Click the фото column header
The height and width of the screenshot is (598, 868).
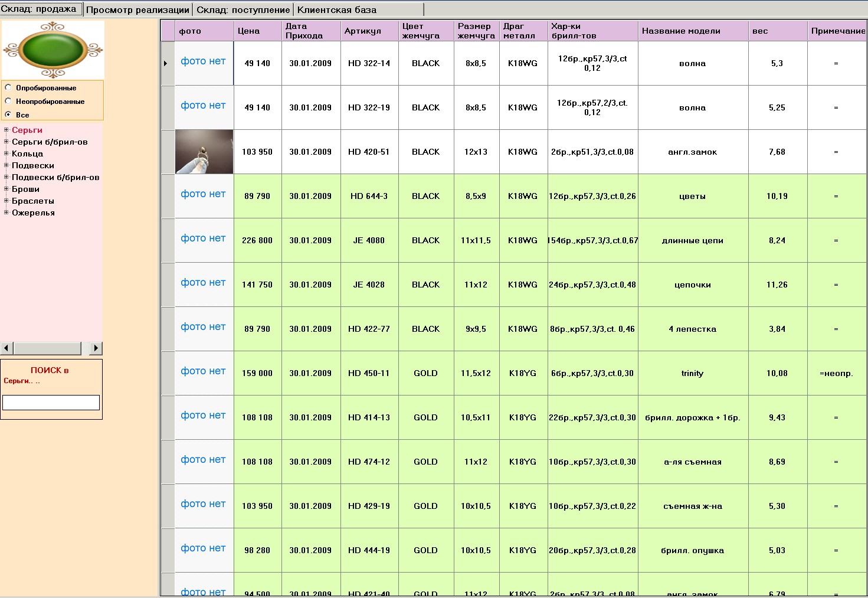[204, 31]
